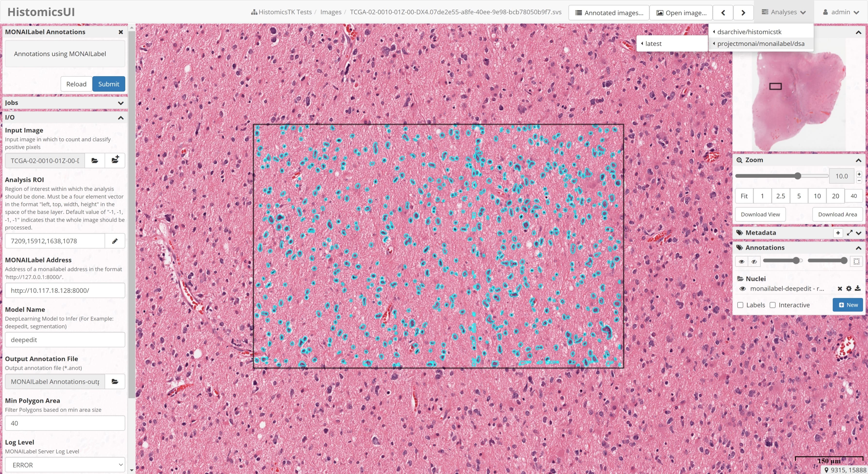Browse for Output Annotation File folder
This screenshot has width=868, height=474.
(115, 382)
